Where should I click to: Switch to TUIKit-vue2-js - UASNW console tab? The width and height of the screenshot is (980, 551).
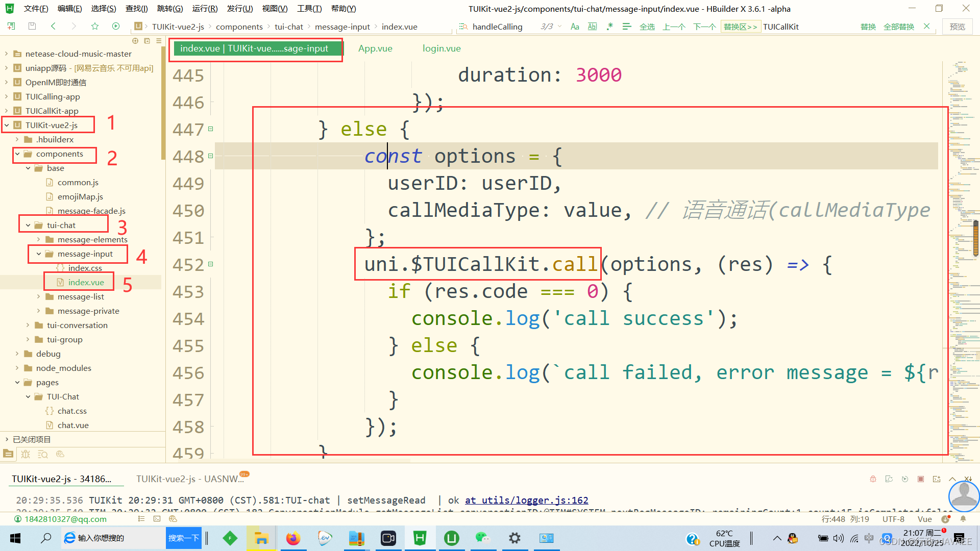tap(190, 479)
